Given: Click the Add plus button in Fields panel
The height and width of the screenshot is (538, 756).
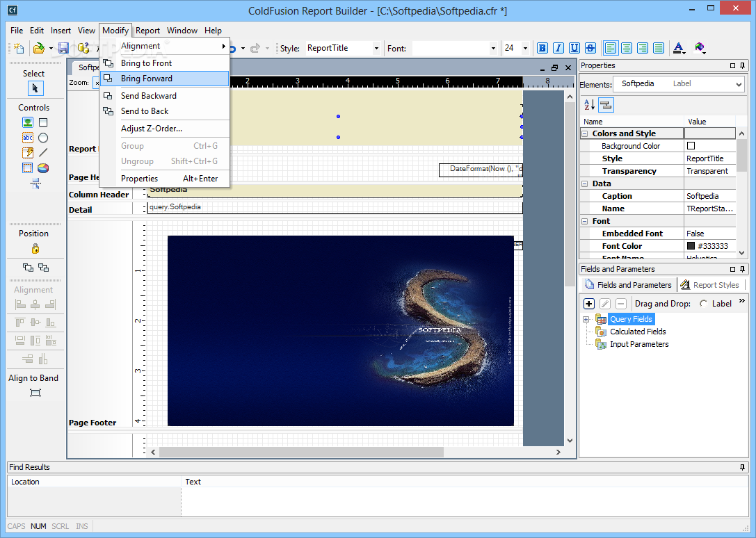Looking at the screenshot, I should (x=589, y=304).
